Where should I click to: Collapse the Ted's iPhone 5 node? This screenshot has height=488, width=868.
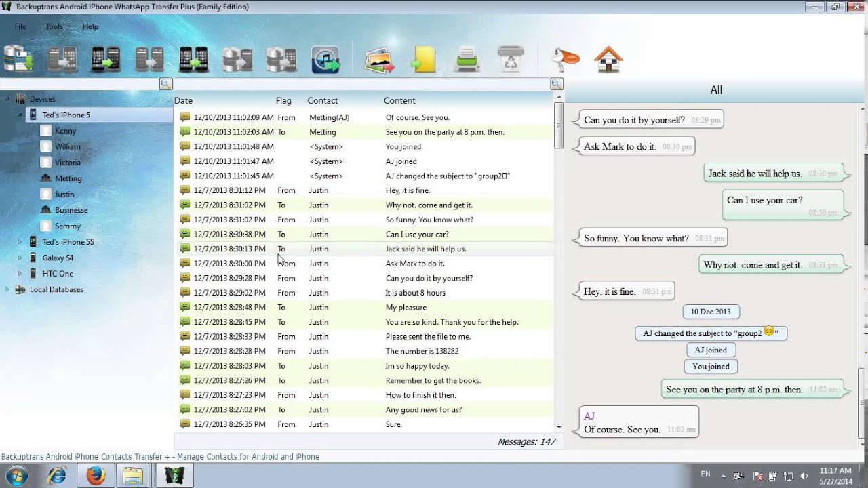[20, 115]
